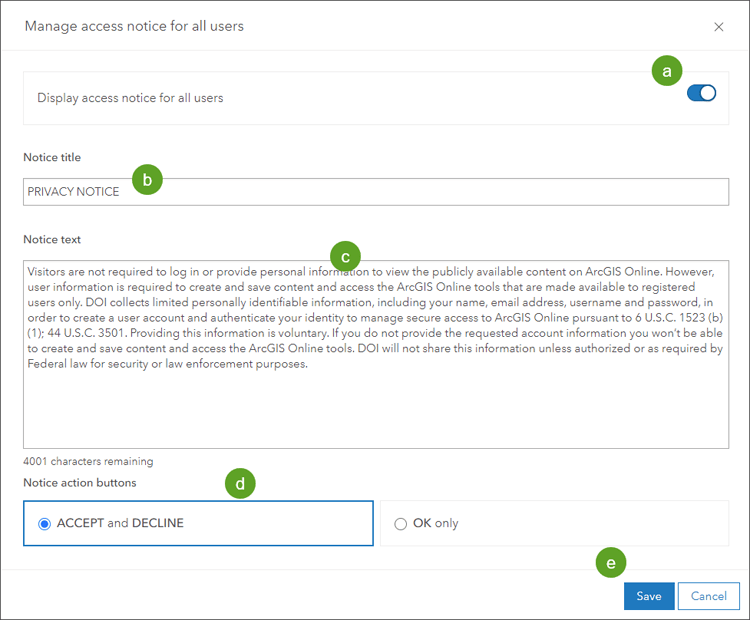Viewport: 750px width, 620px height.
Task: Choose the OK only radio option
Action: (401, 523)
